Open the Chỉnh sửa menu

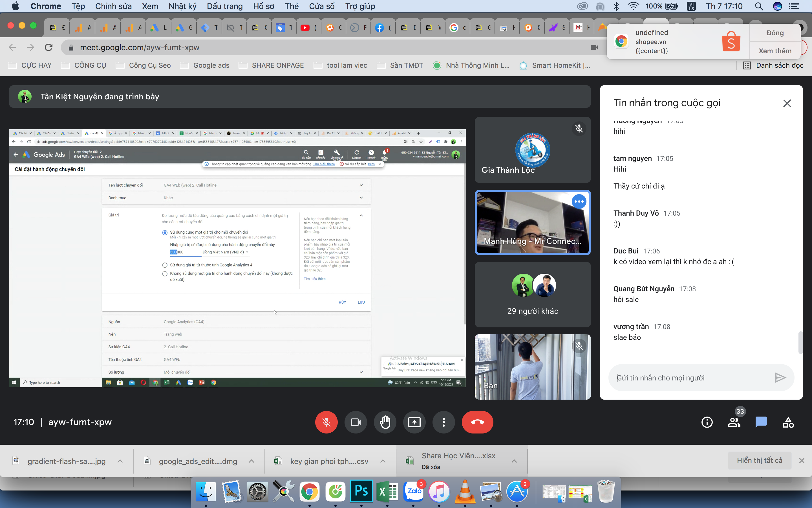tap(113, 6)
